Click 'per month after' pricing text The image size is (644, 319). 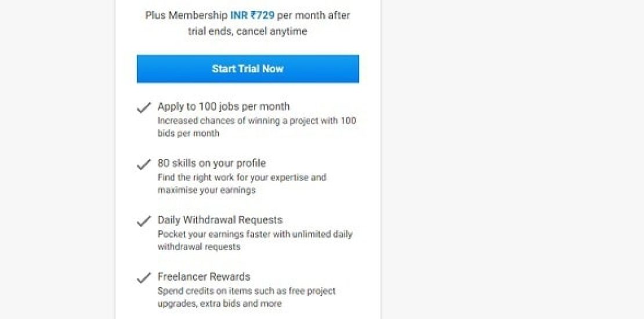(x=314, y=16)
